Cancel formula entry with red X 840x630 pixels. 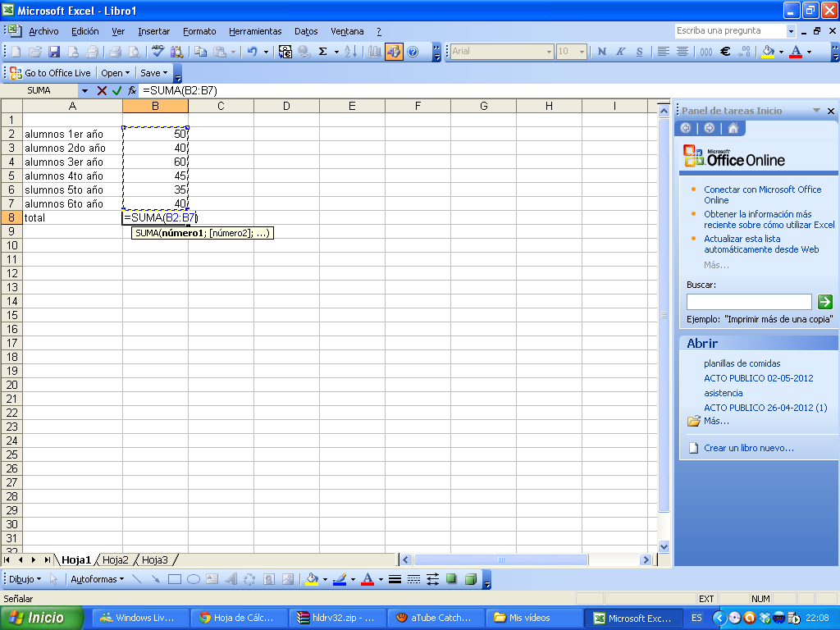[x=102, y=90]
